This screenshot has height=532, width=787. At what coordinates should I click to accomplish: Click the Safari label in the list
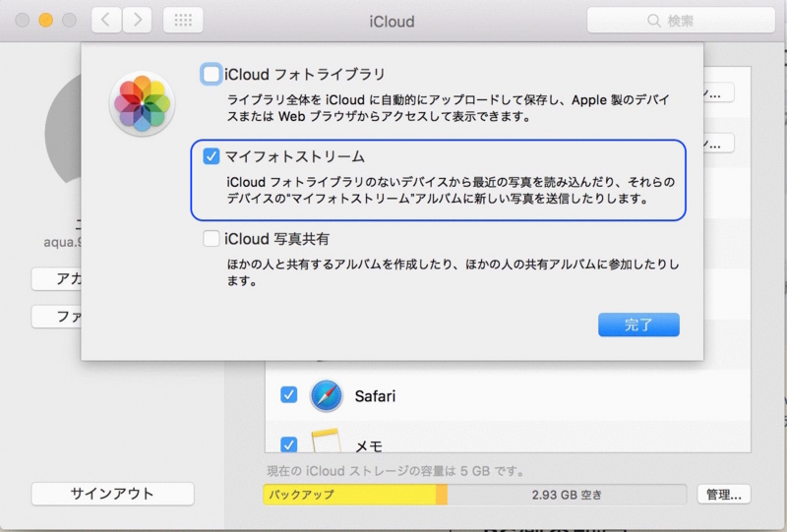375,396
